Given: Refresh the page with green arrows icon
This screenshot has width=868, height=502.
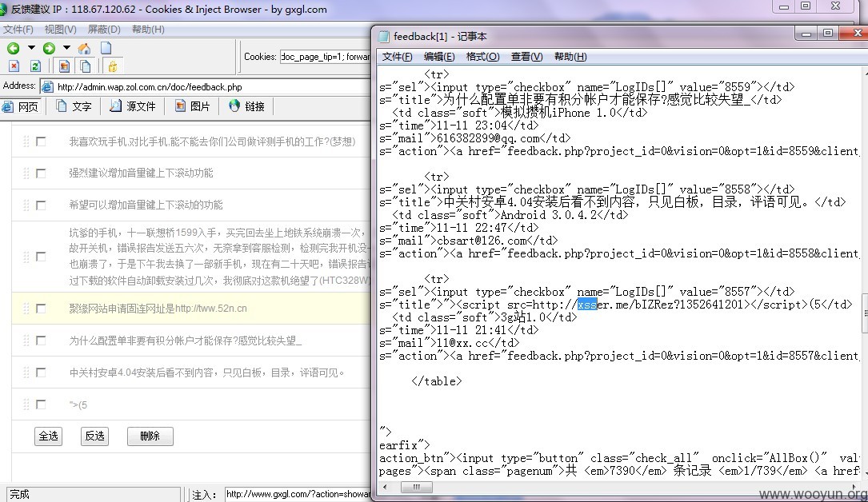Looking at the screenshot, I should [35, 66].
